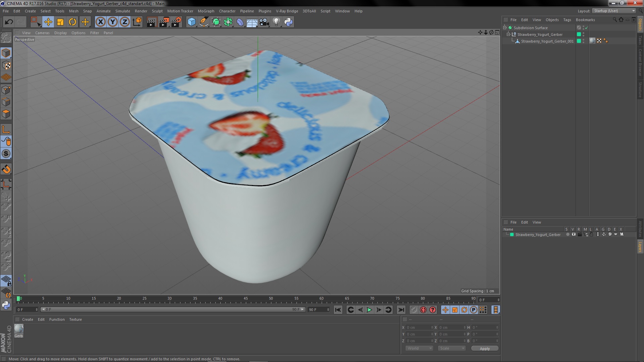Toggle visibility dots for Strawberry_Yogurt_Gerber

point(584,34)
